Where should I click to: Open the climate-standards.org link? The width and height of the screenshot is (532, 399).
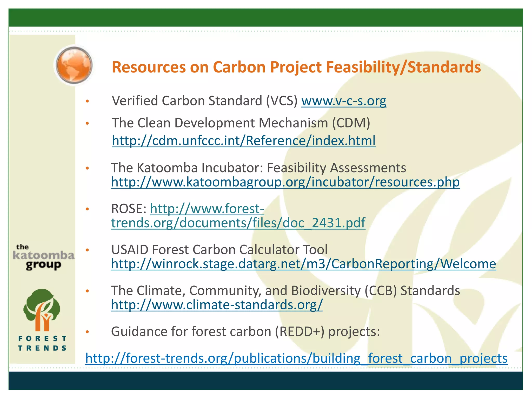(x=217, y=305)
